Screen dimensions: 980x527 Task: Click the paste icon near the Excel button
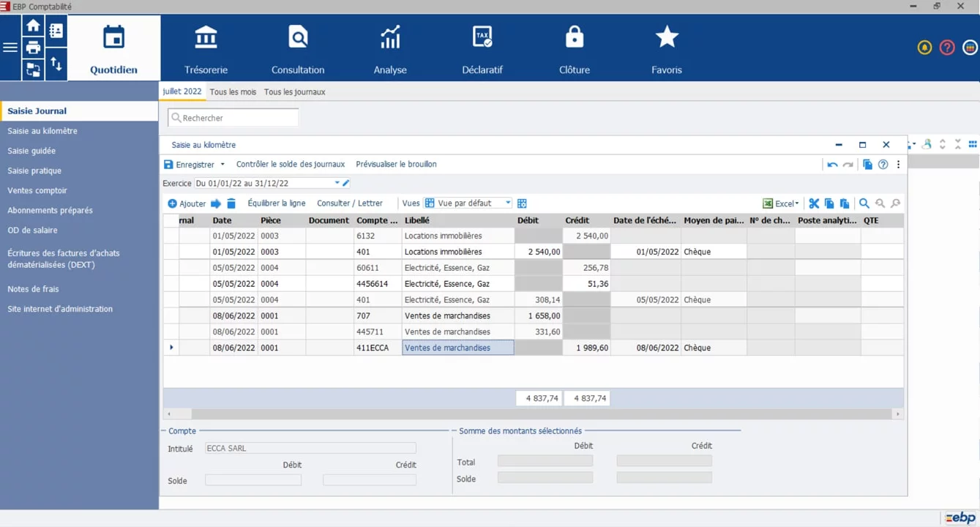tap(845, 203)
